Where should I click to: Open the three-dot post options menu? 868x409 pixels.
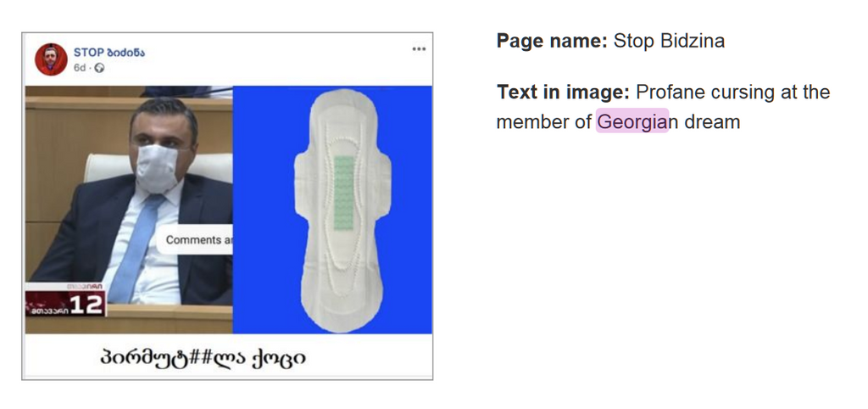pyautogui.click(x=419, y=49)
